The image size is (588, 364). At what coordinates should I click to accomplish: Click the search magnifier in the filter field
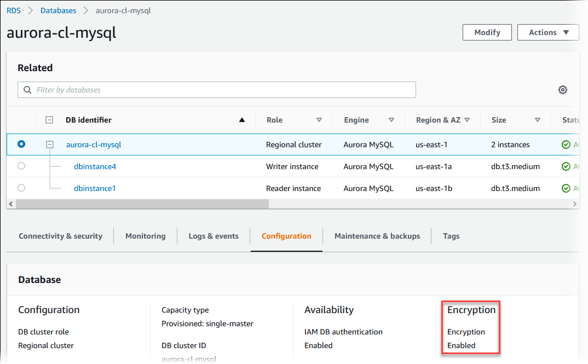(x=27, y=89)
